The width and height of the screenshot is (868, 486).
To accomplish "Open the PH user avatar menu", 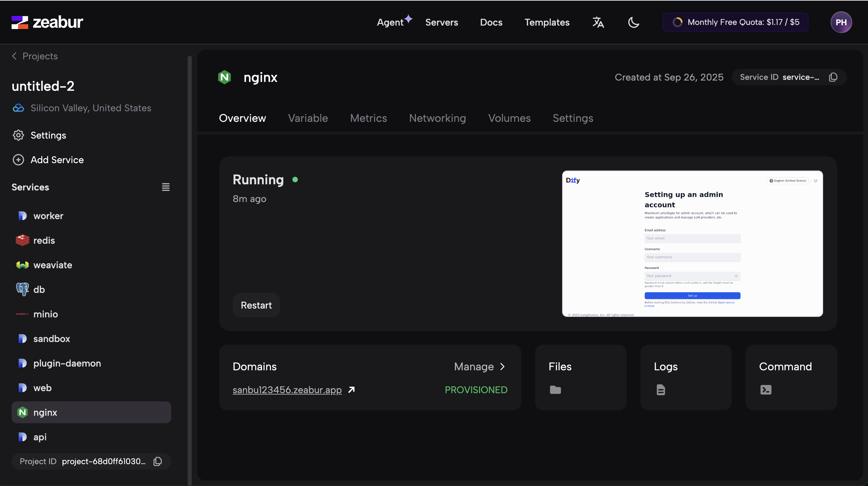I will pos(841,23).
